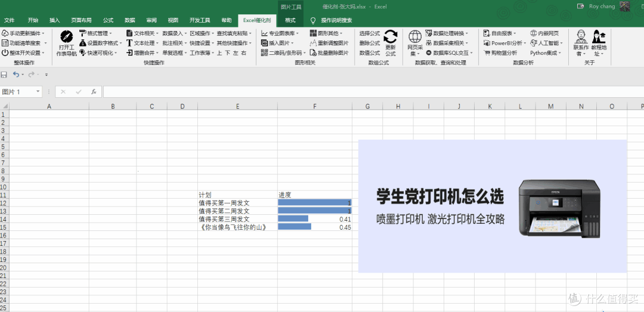
Task: Select the printer picture in the sheet
Action: click(x=493, y=206)
